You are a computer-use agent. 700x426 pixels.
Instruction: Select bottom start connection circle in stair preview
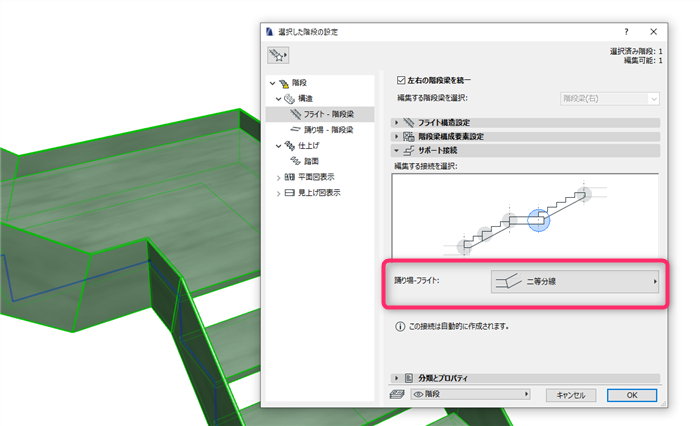464,246
